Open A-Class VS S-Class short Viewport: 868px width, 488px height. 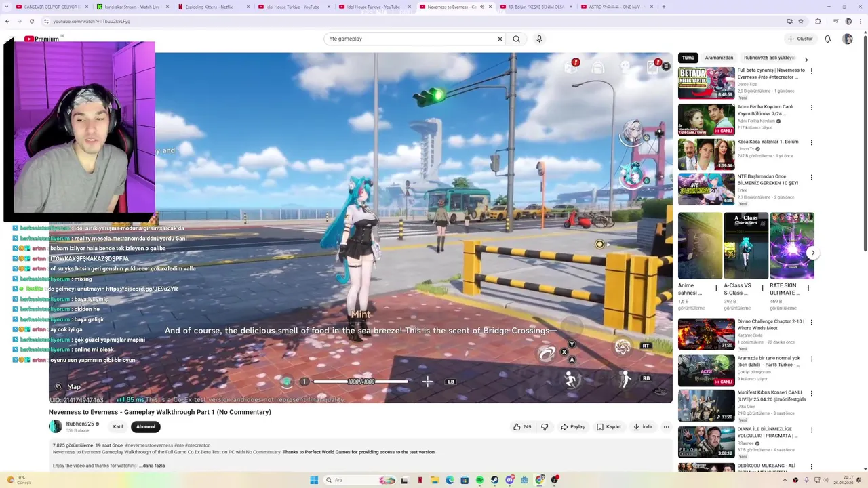click(x=746, y=245)
